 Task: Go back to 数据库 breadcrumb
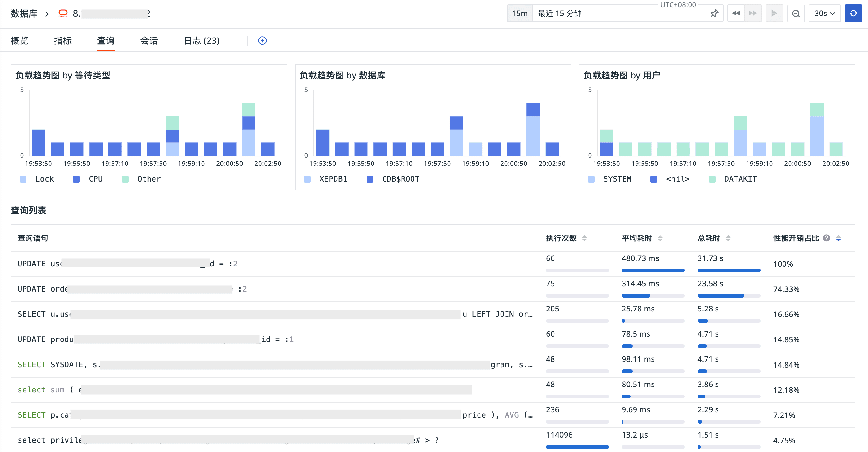tap(24, 14)
